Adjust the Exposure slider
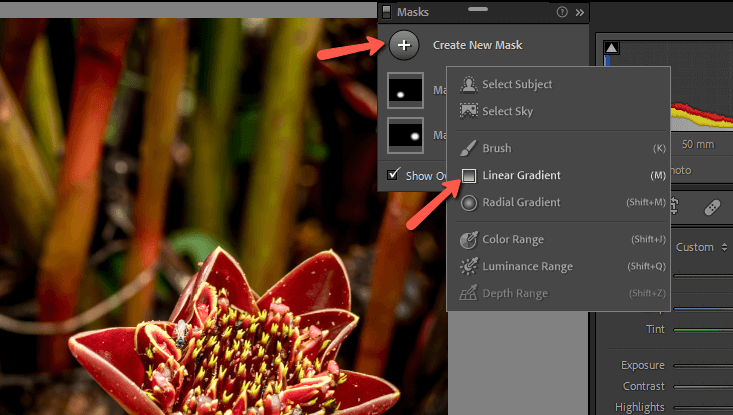 click(703, 366)
